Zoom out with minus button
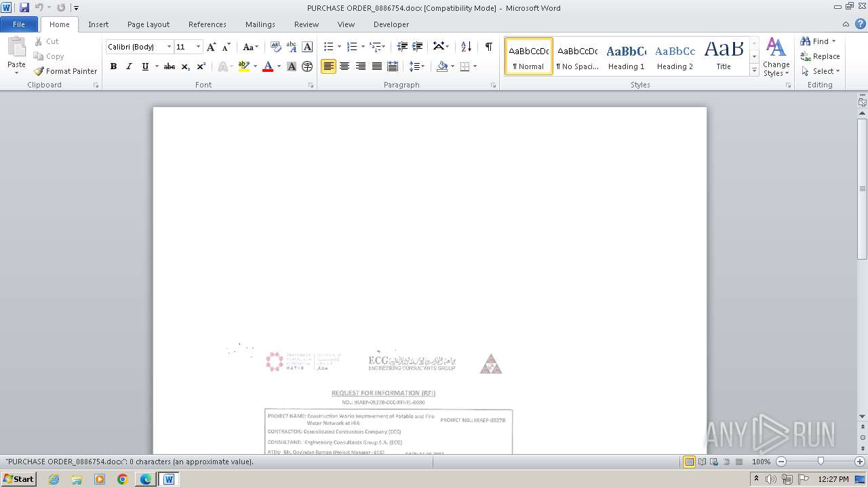The image size is (868, 488). coord(781,462)
